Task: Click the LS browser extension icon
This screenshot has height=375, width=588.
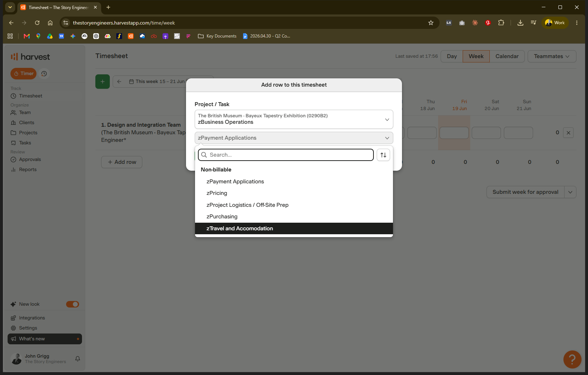Action: pyautogui.click(x=449, y=23)
